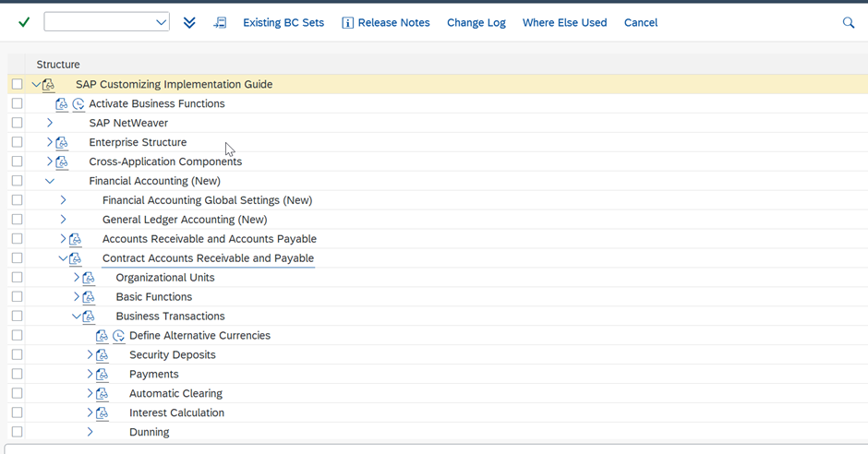Screen dimensions: 868x454
Task: Open the Change Log
Action: click(476, 23)
